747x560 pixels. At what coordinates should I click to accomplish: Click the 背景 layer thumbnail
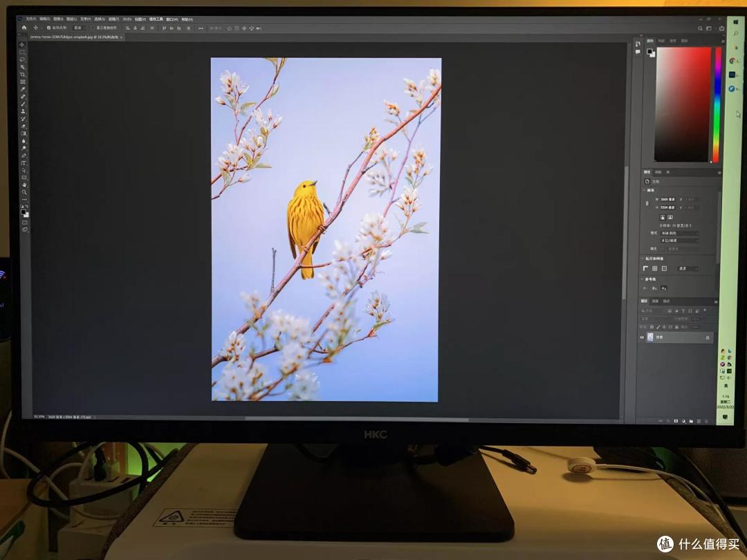coord(650,337)
